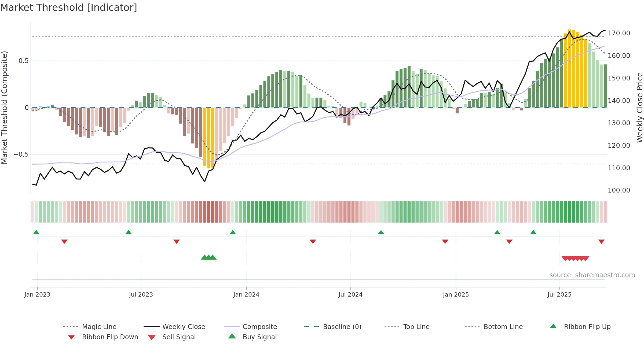Viewport: 644px width, 362px height.
Task: Click the −0.5 left axis tick label
Action: pyautogui.click(x=21, y=154)
